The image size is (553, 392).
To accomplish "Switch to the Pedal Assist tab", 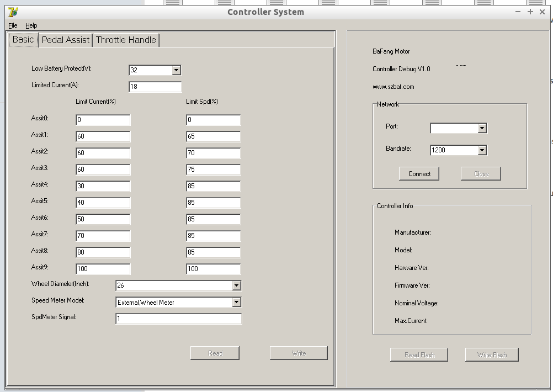I will click(66, 40).
